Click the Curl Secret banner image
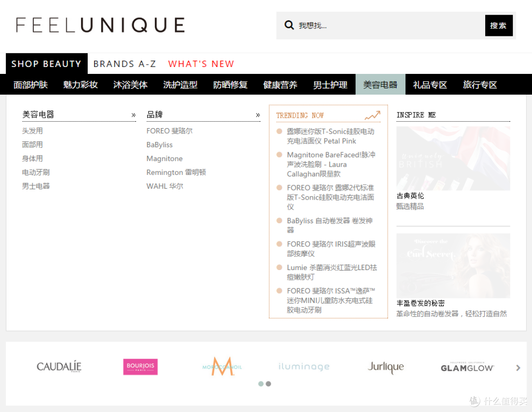Viewport: 532px width, 412px height. [x=453, y=266]
